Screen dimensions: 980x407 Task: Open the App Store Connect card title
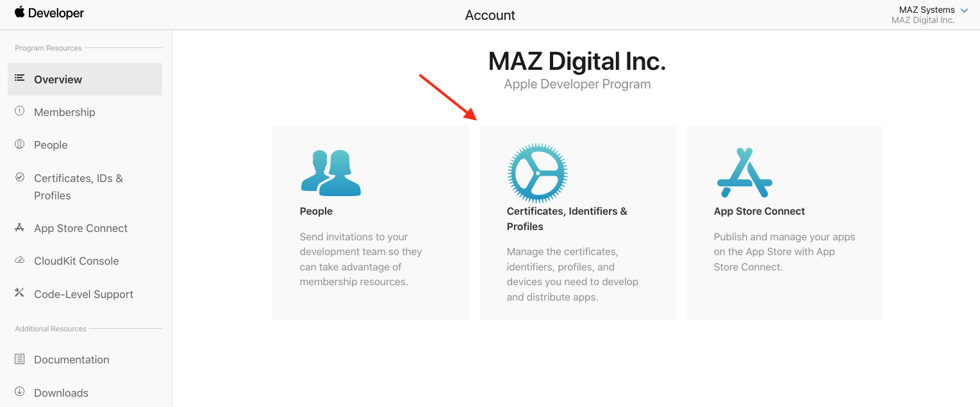pyautogui.click(x=760, y=211)
